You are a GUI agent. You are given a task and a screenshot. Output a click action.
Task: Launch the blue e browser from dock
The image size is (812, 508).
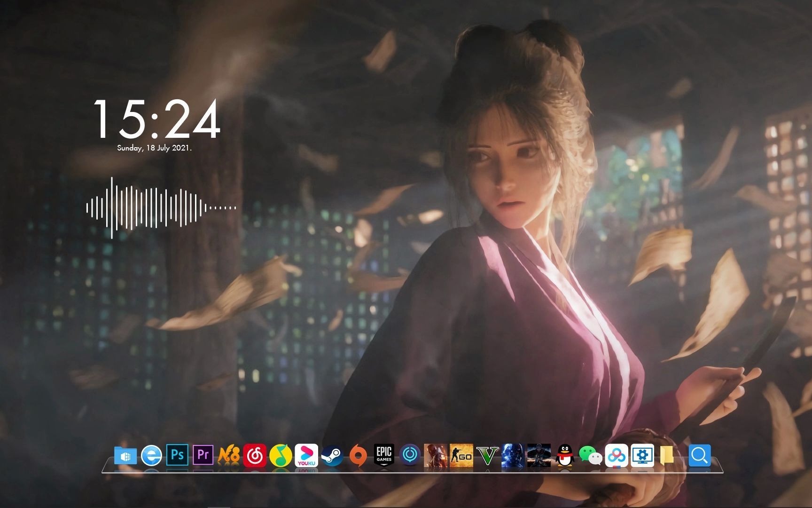click(x=151, y=455)
